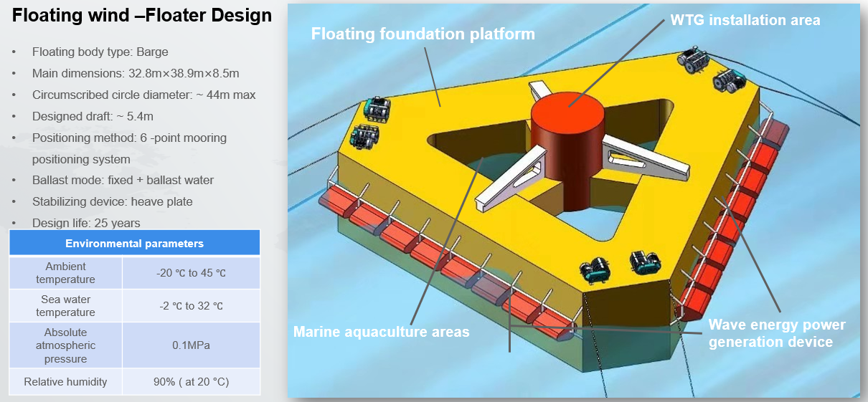Click the 'Wave energy power generation device' label
The image size is (868, 402).
coord(777,333)
